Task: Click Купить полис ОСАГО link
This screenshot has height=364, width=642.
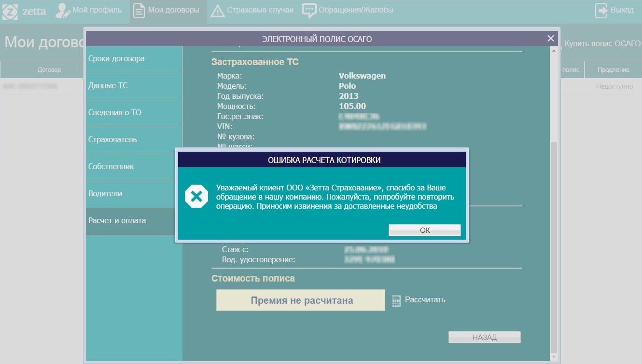Action: click(602, 43)
